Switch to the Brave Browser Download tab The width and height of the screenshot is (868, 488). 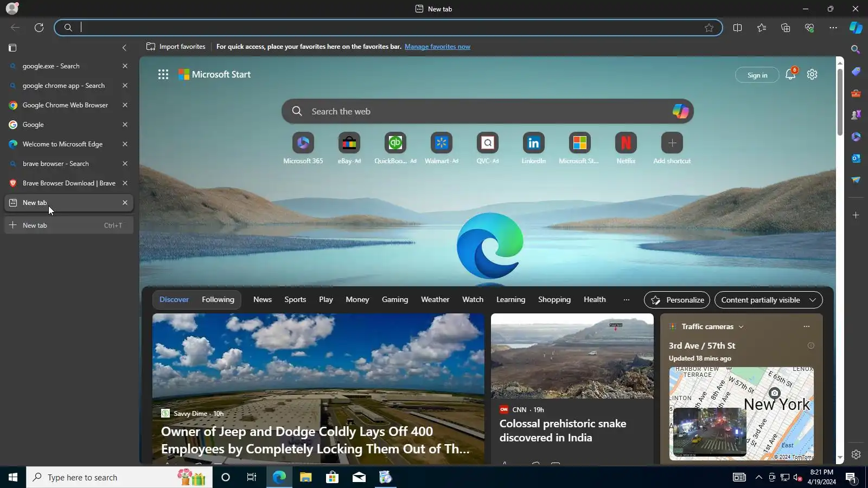pyautogui.click(x=68, y=183)
